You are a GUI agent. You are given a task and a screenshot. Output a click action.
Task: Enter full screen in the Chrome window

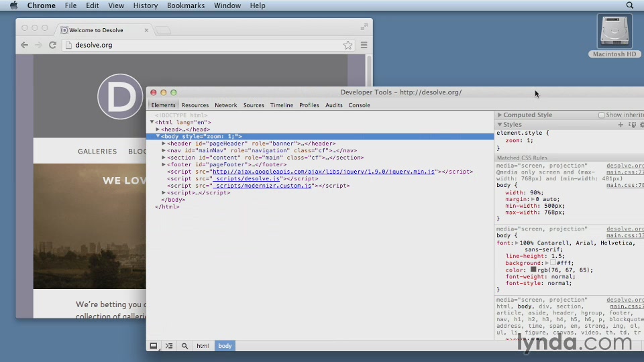(x=364, y=27)
